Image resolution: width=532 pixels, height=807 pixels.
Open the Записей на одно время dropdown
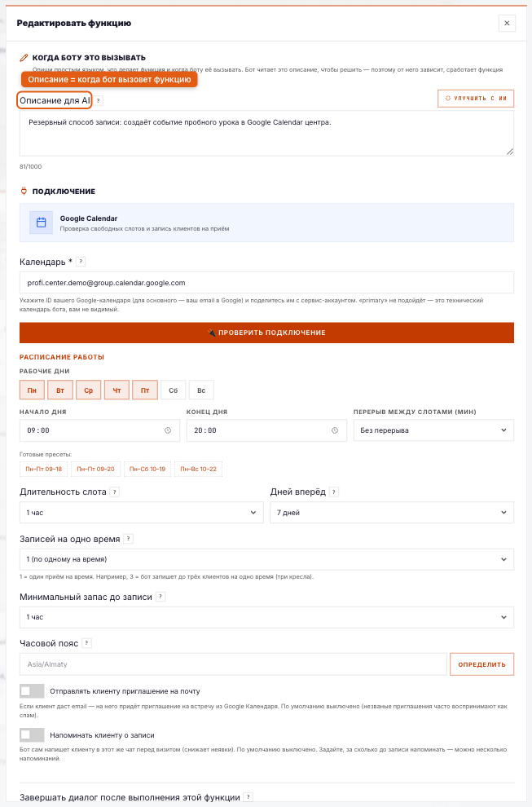click(266, 559)
